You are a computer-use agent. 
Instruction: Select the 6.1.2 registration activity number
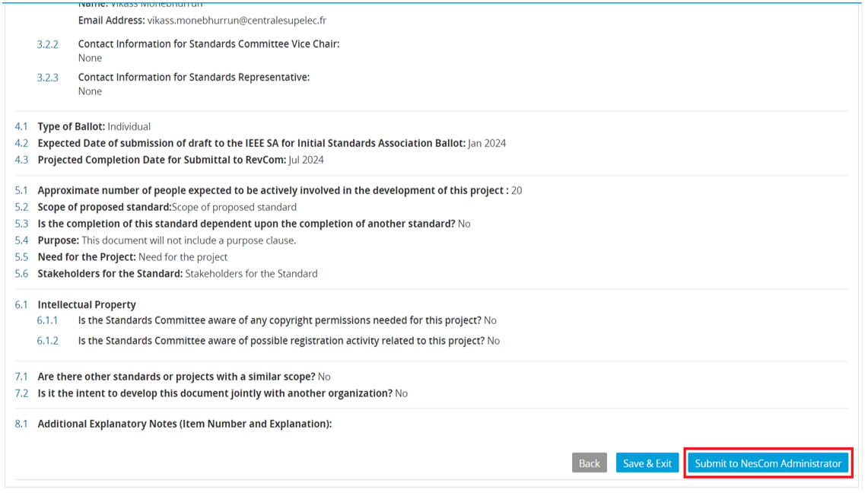coord(48,341)
